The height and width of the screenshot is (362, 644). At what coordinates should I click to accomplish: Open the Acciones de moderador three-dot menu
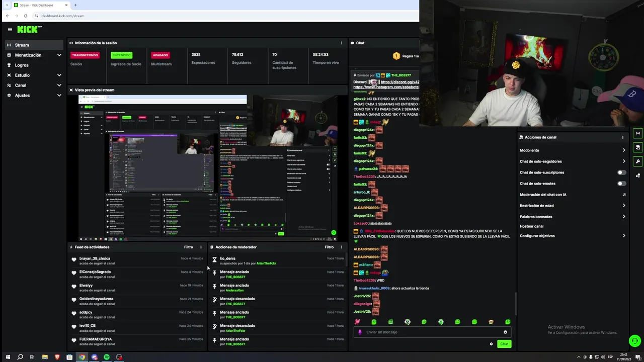[x=342, y=247]
